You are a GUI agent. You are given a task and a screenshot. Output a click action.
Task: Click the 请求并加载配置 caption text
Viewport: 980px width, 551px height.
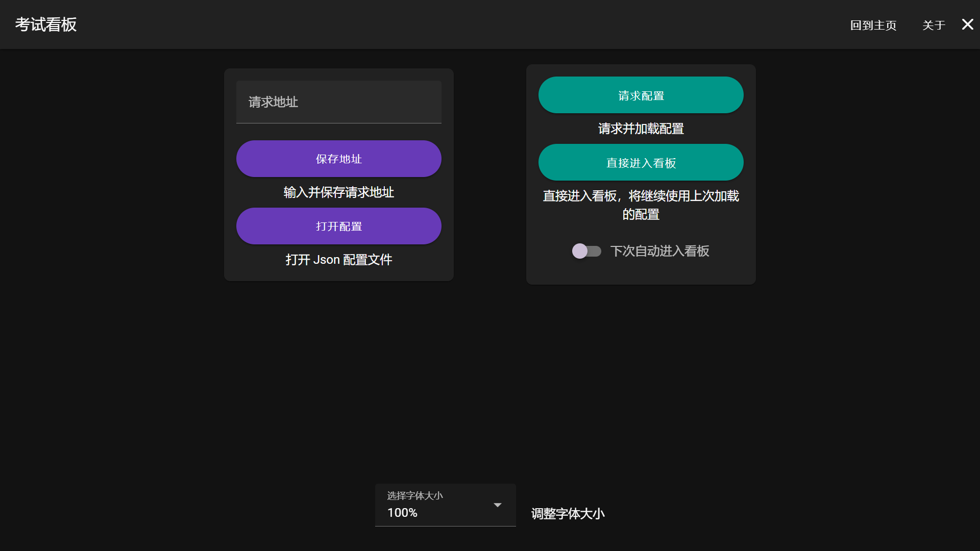[x=641, y=129]
